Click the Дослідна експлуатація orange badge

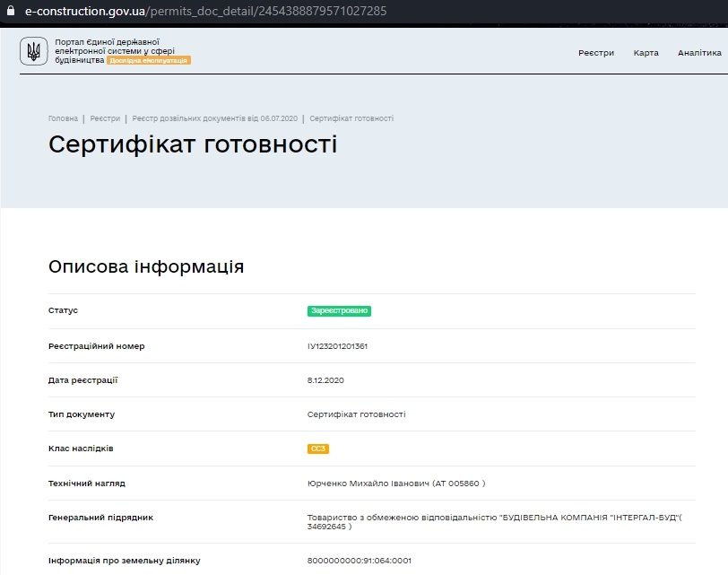point(149,60)
